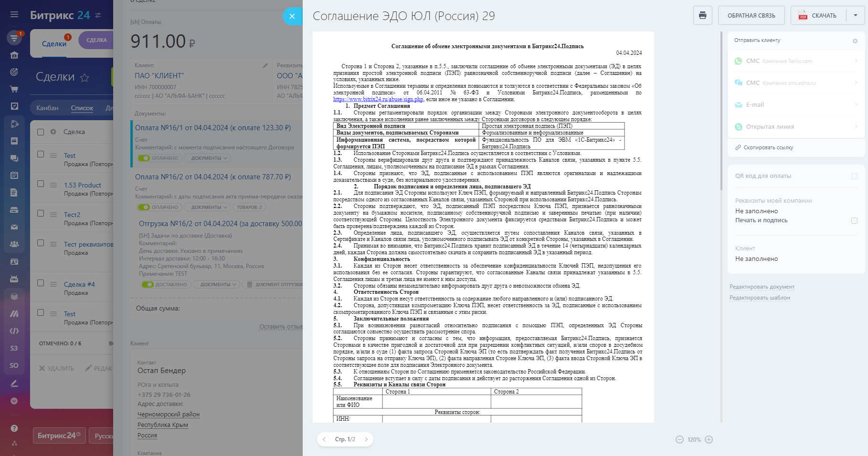
Task: Click the ОБРАТНАЯ СВЯЗЬ button
Action: [x=752, y=15]
